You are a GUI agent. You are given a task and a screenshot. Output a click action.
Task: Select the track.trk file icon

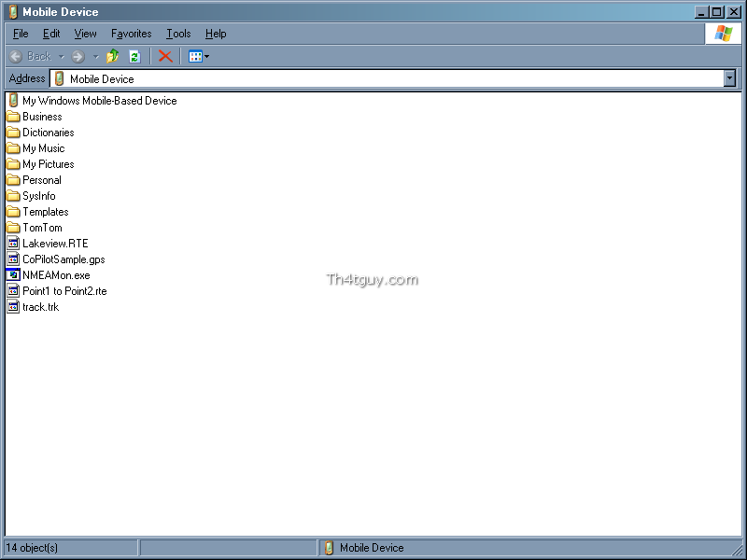point(13,307)
